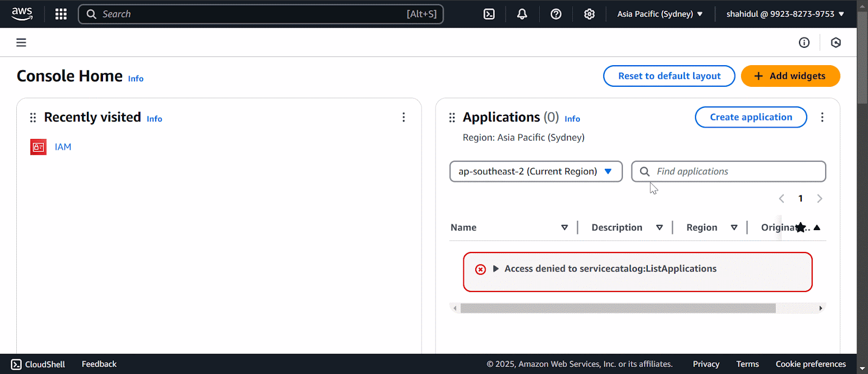Open the Terms footer link

tap(748, 364)
